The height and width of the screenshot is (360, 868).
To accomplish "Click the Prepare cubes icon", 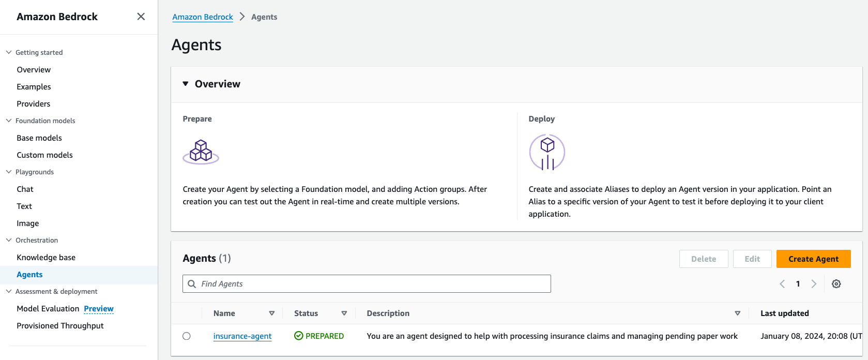I will [x=201, y=152].
